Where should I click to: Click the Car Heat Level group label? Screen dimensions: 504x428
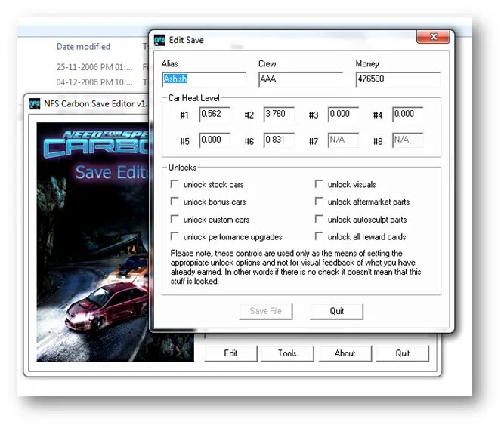pos(194,98)
